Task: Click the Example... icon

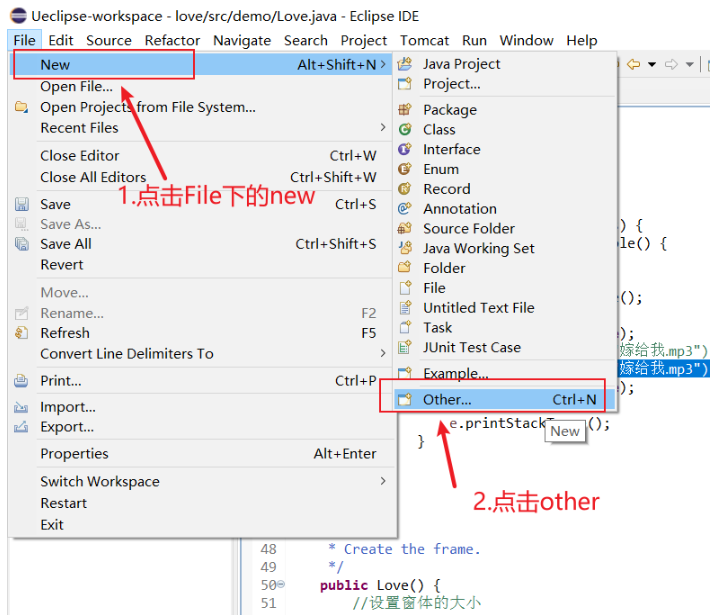Action: (404, 372)
